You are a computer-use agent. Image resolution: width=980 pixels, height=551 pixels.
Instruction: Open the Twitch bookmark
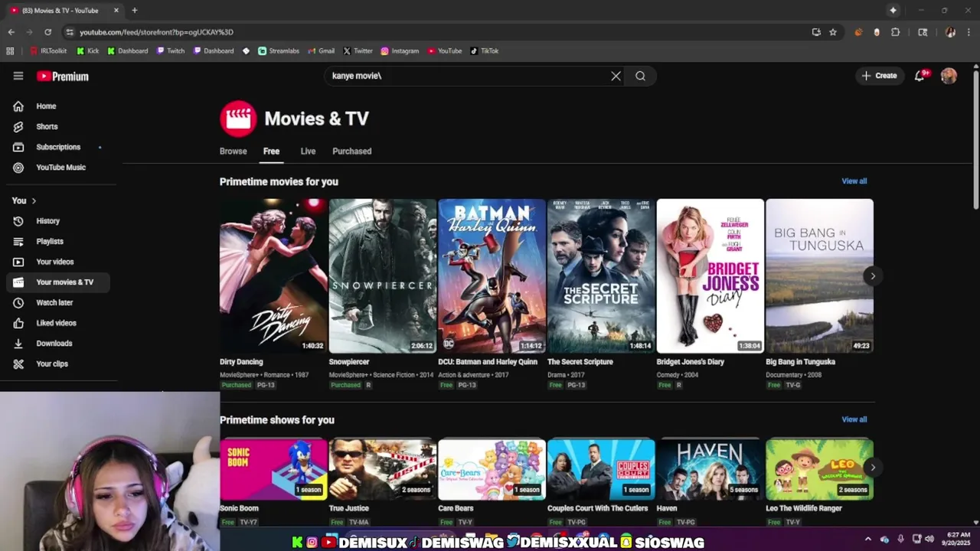tap(171, 51)
